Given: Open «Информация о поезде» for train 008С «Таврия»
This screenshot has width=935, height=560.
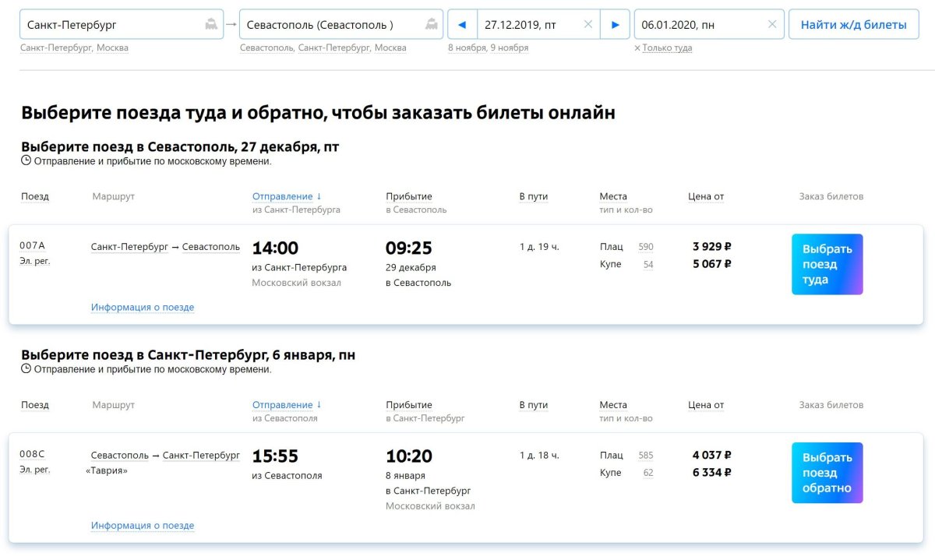Looking at the screenshot, I should tap(143, 525).
